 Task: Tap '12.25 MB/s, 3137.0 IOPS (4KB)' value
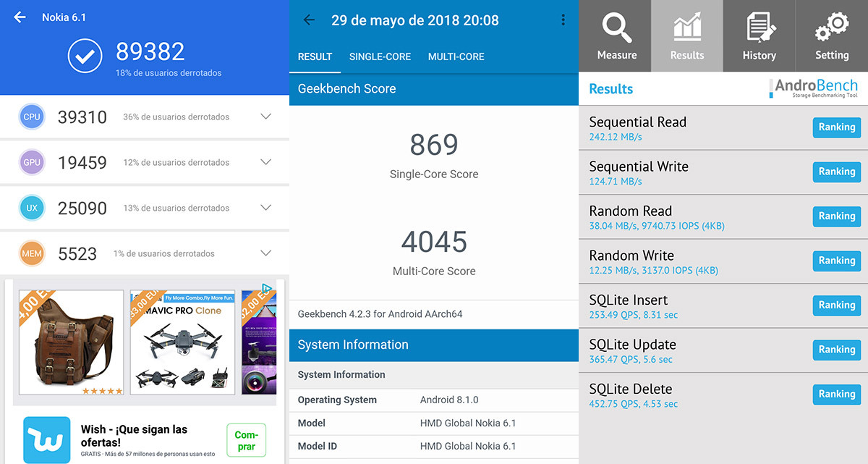[654, 271]
